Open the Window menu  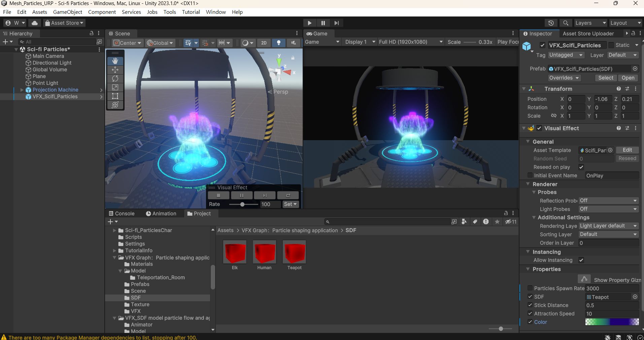click(x=215, y=12)
